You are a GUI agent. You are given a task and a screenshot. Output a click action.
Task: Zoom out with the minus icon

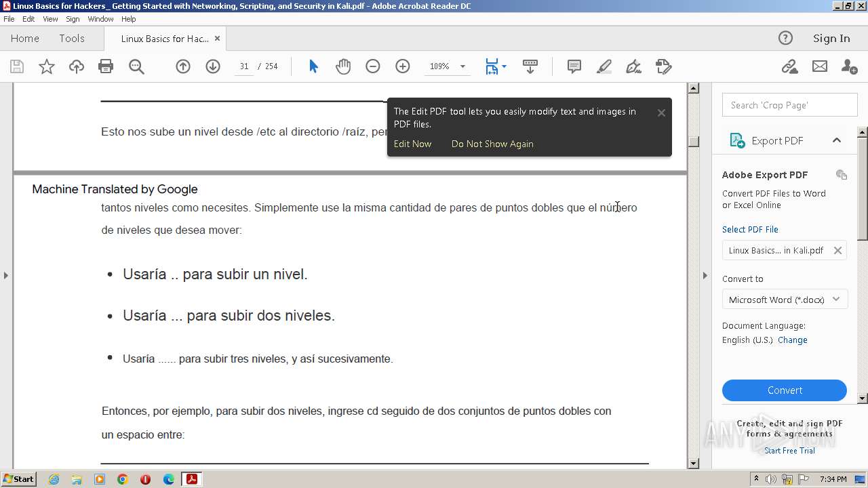click(373, 66)
